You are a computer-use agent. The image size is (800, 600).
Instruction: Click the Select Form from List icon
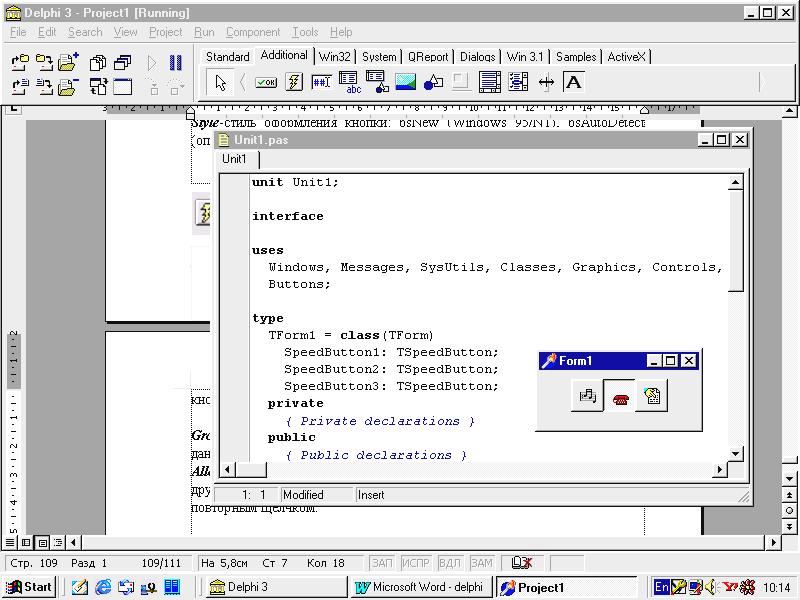122,63
